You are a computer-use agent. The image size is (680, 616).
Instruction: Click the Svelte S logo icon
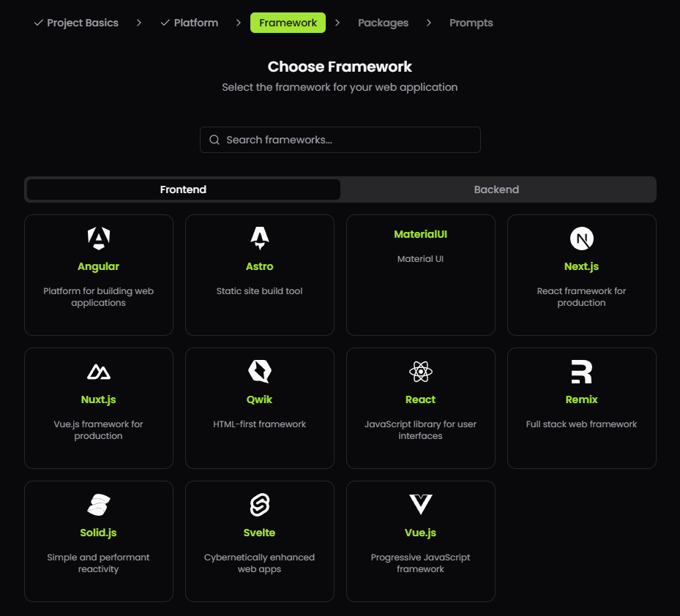coord(259,505)
